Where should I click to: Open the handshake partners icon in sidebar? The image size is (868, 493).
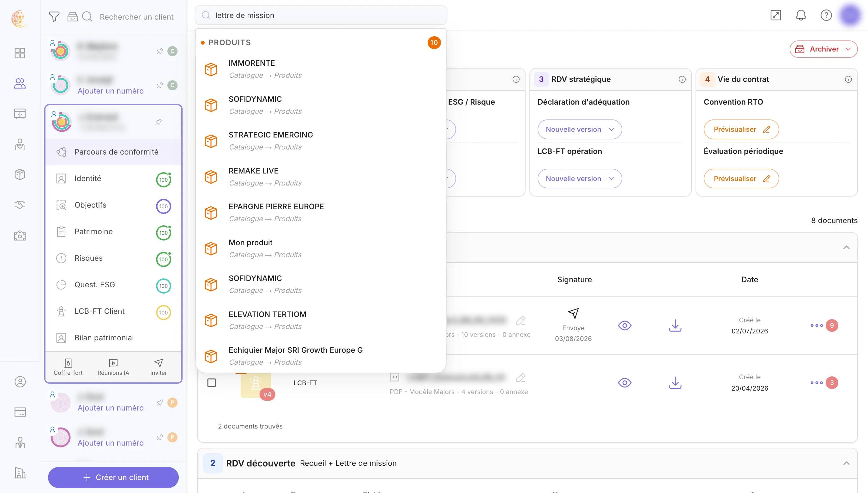click(x=20, y=204)
